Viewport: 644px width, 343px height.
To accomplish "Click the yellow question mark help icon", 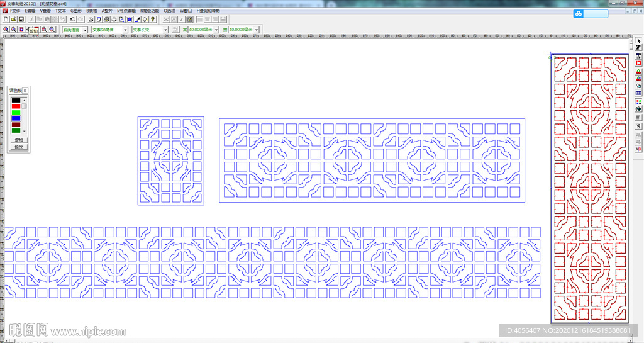I will click(152, 20).
